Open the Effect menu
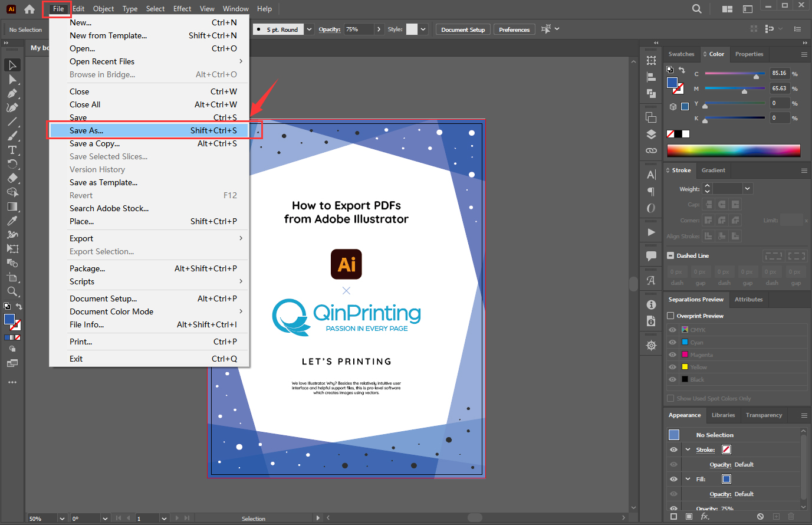The height and width of the screenshot is (525, 812). pyautogui.click(x=182, y=9)
